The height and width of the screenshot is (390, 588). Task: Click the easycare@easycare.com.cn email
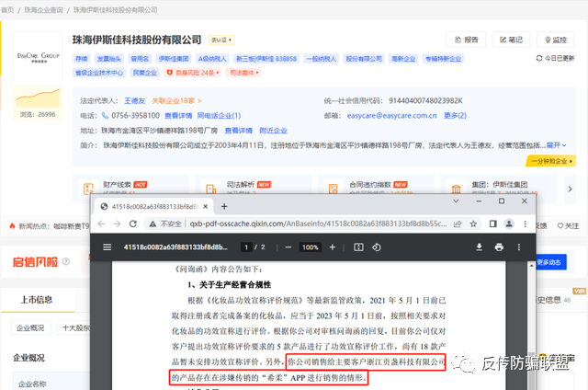point(391,116)
